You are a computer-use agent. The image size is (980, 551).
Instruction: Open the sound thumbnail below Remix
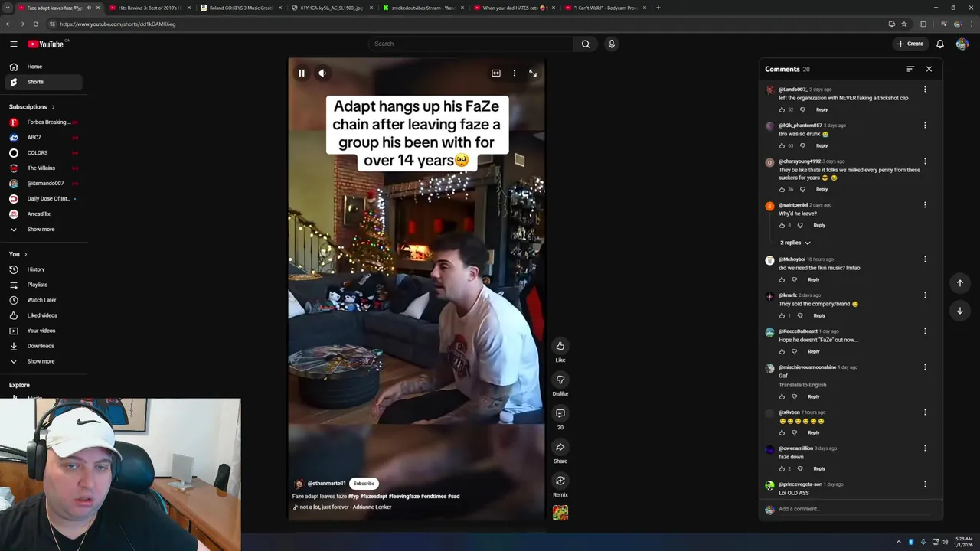click(560, 513)
